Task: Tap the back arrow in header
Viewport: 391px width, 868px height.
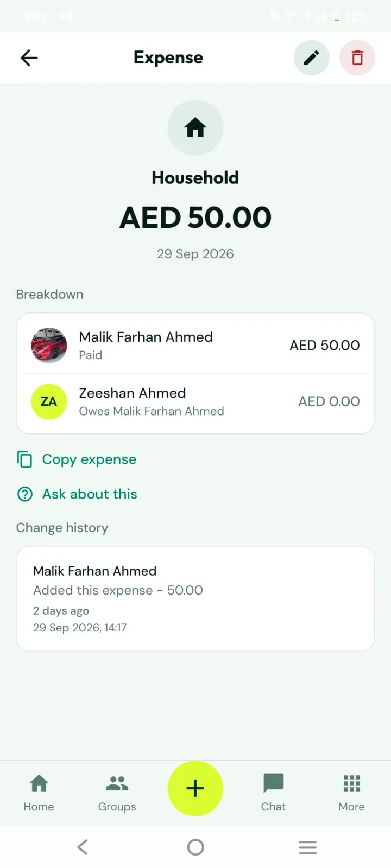Action: click(x=29, y=58)
